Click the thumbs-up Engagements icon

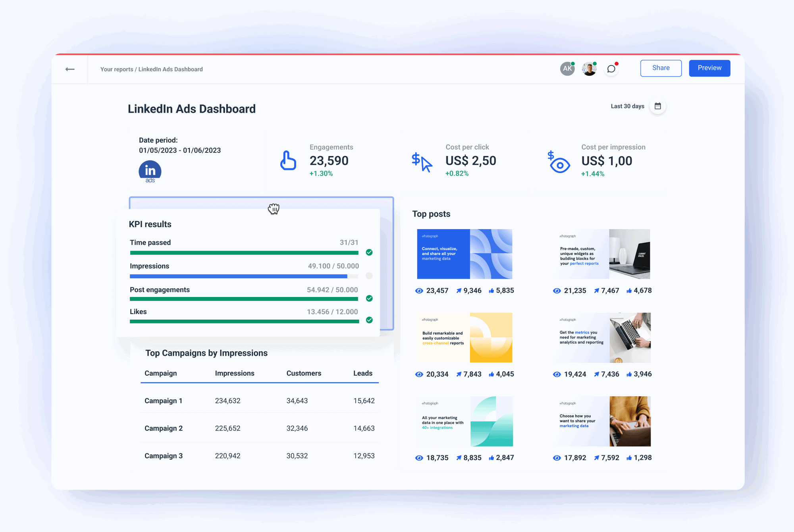coord(288,161)
